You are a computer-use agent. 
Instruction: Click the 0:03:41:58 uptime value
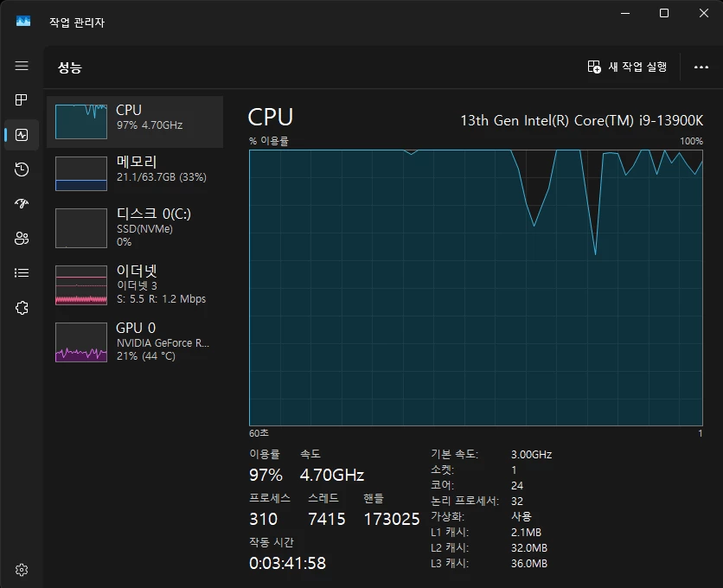[x=287, y=563]
